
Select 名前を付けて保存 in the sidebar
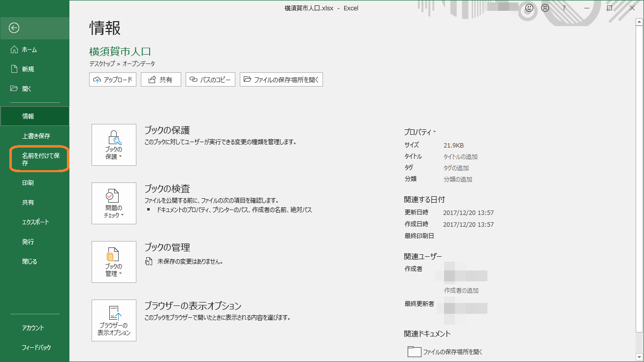click(38, 159)
